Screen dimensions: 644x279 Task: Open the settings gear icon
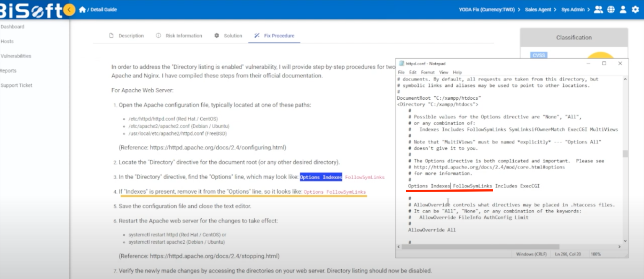pos(635,9)
